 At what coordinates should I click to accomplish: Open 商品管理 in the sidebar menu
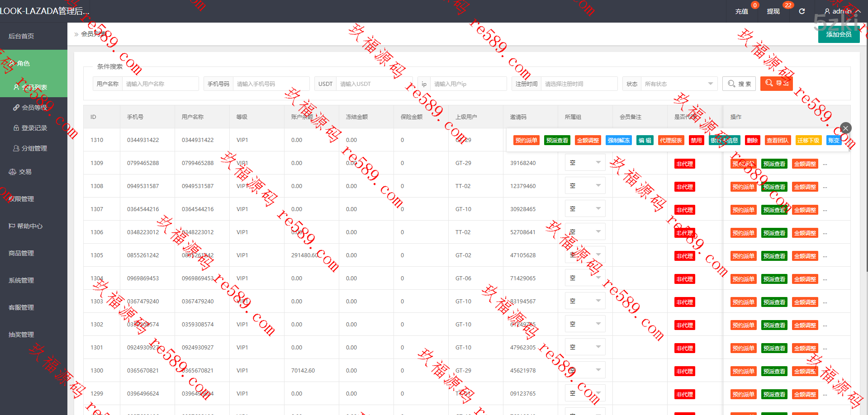tap(21, 253)
